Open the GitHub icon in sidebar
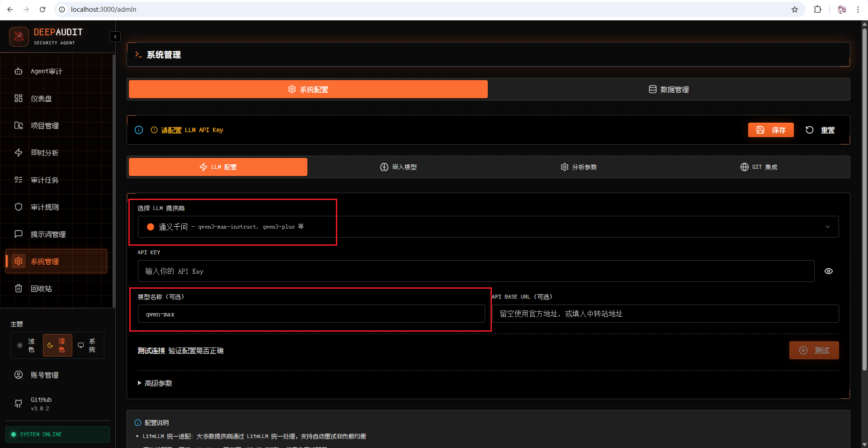868x448 pixels. (19, 404)
